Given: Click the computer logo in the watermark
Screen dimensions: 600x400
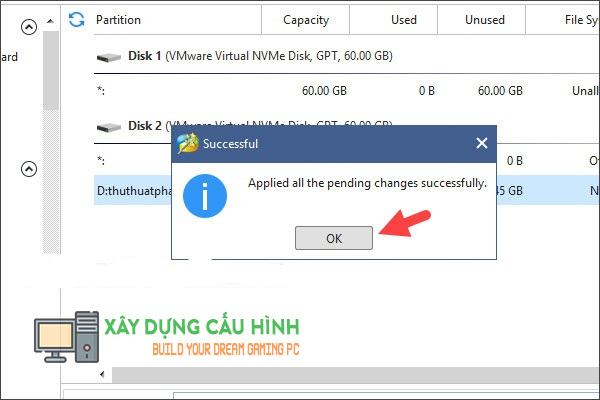Looking at the screenshot, I should pos(67,337).
